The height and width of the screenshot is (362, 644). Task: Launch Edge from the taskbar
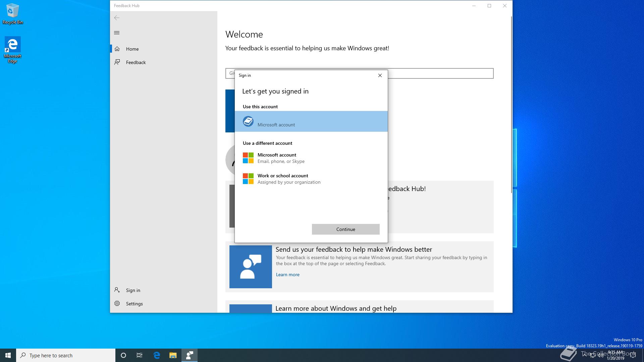[157, 355]
